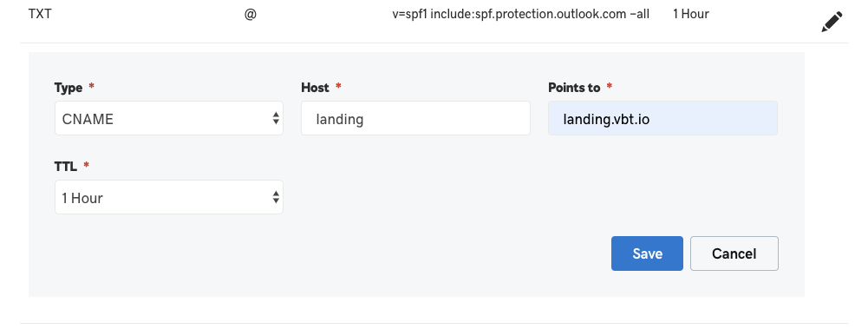Click the red asterisk beside Host
Screen dimensions: 868x329
point(338,87)
